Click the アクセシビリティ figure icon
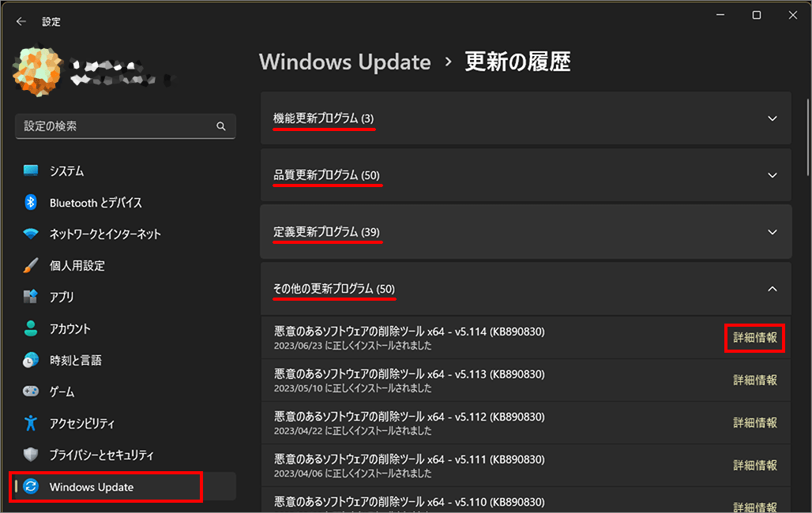Viewport: 812px width, 513px height. point(31,423)
